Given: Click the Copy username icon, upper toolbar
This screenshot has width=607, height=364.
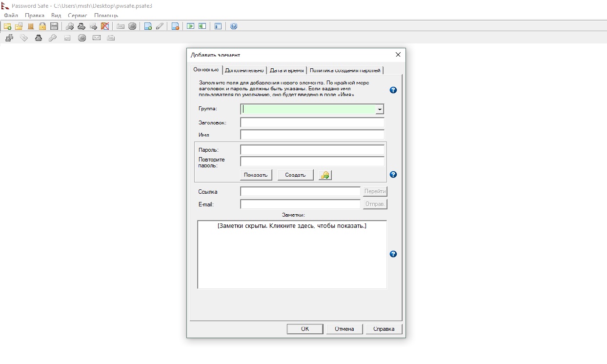Looking at the screenshot, I should pyautogui.click(x=81, y=26).
